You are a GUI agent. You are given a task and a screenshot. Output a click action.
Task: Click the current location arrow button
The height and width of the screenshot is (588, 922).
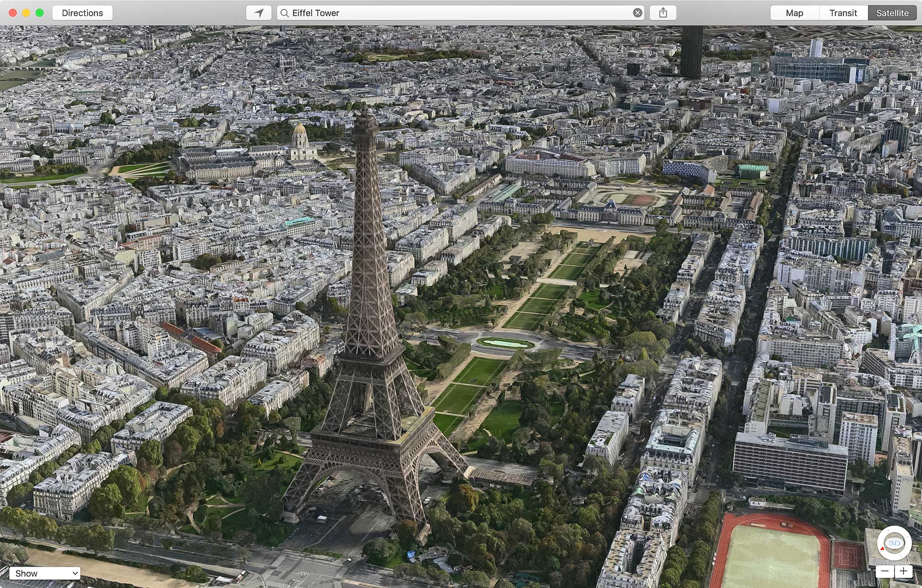[x=258, y=13]
